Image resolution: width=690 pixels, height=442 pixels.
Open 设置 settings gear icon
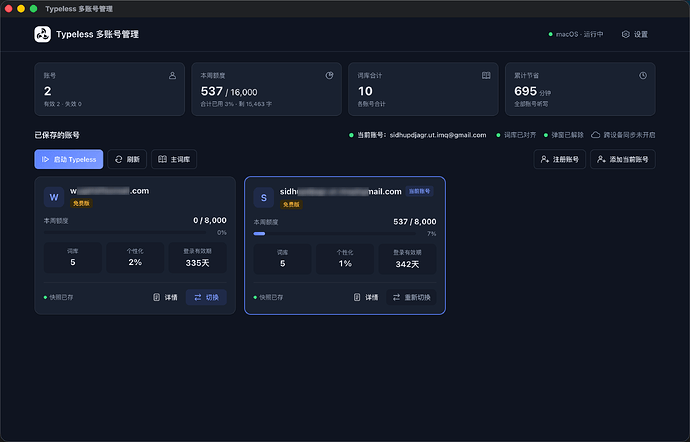pos(625,34)
